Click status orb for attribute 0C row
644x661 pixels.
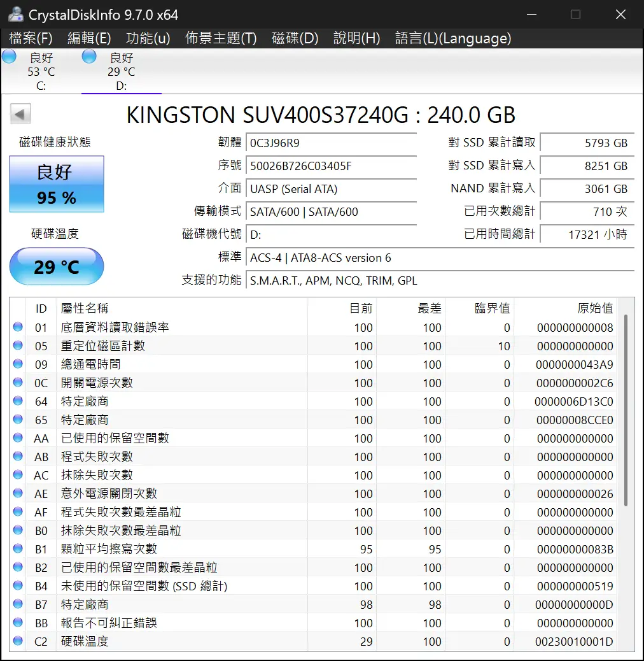point(18,382)
